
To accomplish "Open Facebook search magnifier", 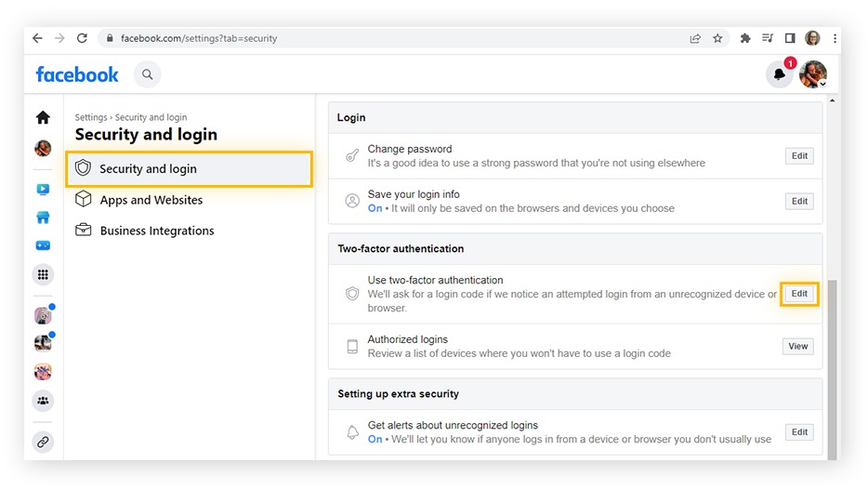I will pos(147,74).
